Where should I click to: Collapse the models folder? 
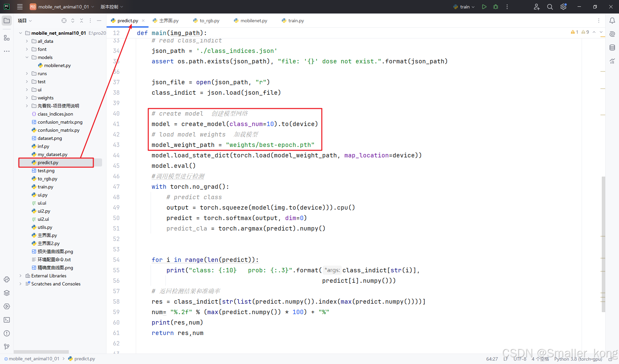point(27,57)
